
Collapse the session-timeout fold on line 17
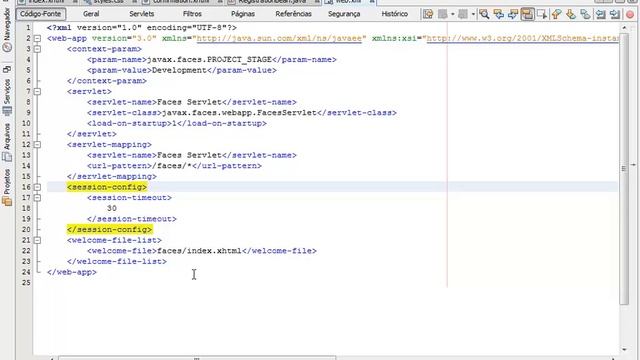[x=37, y=198]
